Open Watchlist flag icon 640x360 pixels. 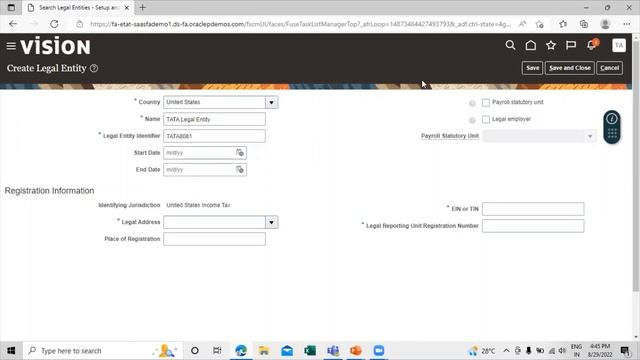[571, 45]
